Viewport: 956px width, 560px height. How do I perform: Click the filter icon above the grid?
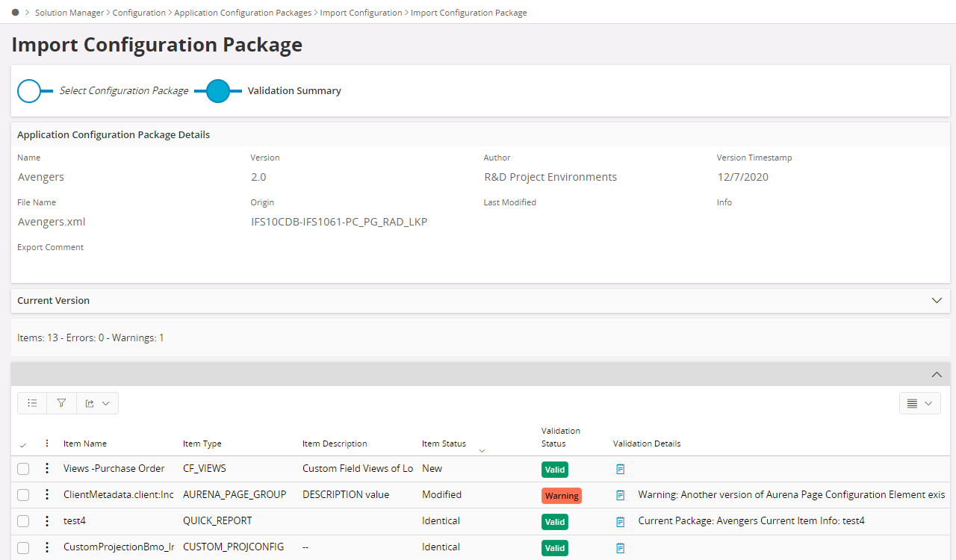click(x=61, y=402)
